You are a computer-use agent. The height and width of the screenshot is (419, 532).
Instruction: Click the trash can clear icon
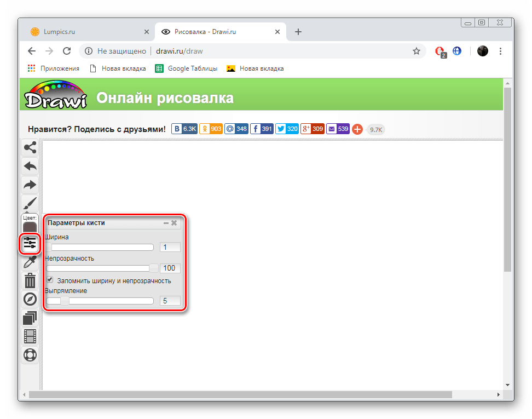[30, 280]
